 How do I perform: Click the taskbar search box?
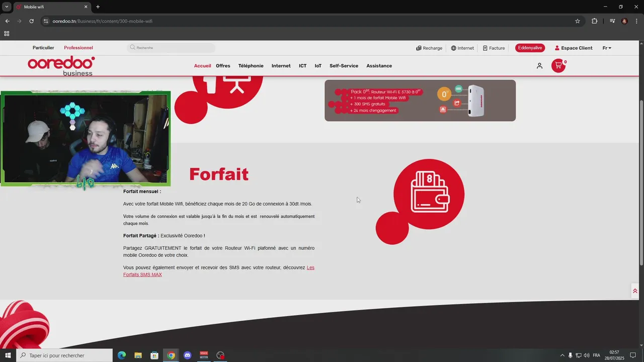tap(64, 355)
